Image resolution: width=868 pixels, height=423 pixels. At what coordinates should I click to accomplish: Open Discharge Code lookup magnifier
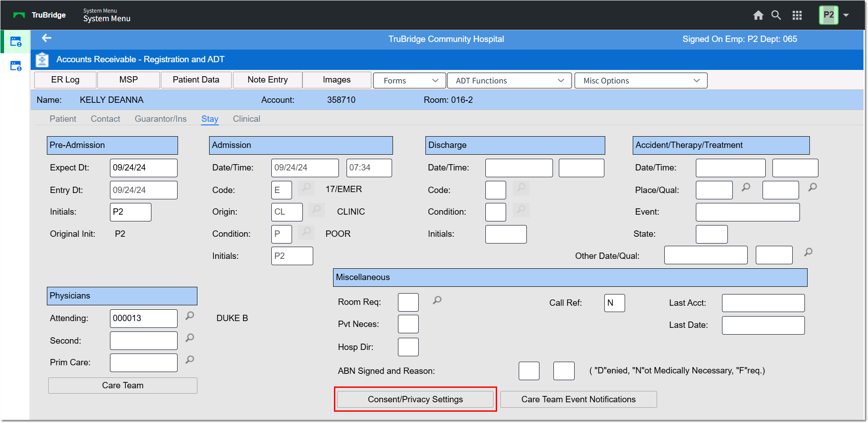[521, 187]
